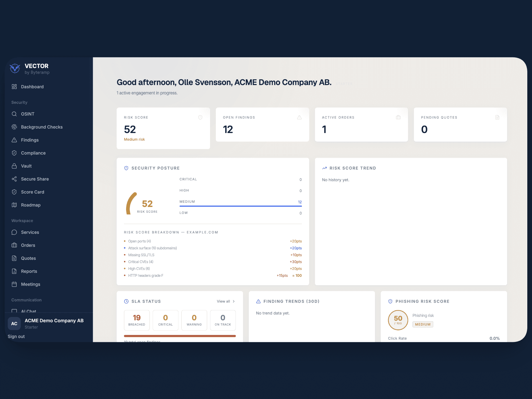Click ACME Demo Company AB account name
The width and height of the screenshot is (532, 399).
(54, 321)
